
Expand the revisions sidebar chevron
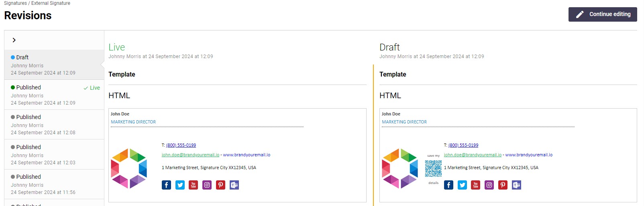(x=14, y=40)
